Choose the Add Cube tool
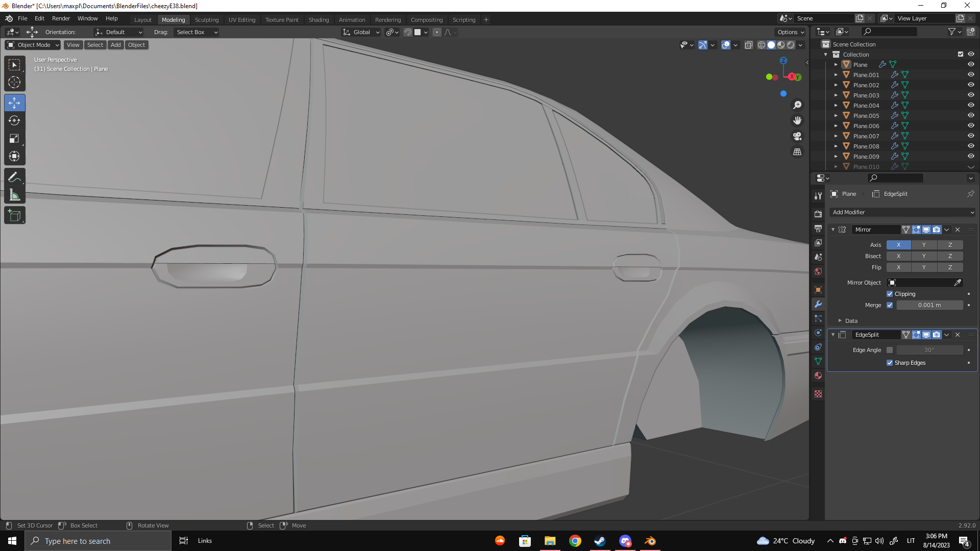980x551 pixels. pos(14,216)
